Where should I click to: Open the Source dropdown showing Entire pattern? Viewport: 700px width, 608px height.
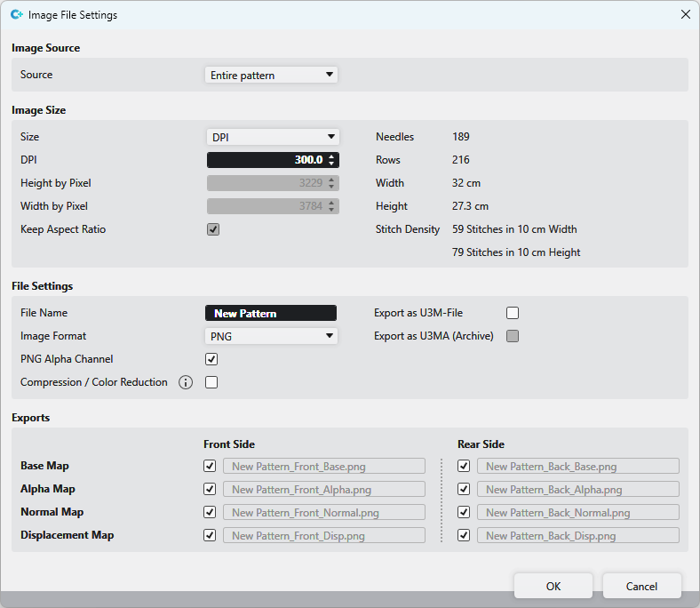[271, 76]
